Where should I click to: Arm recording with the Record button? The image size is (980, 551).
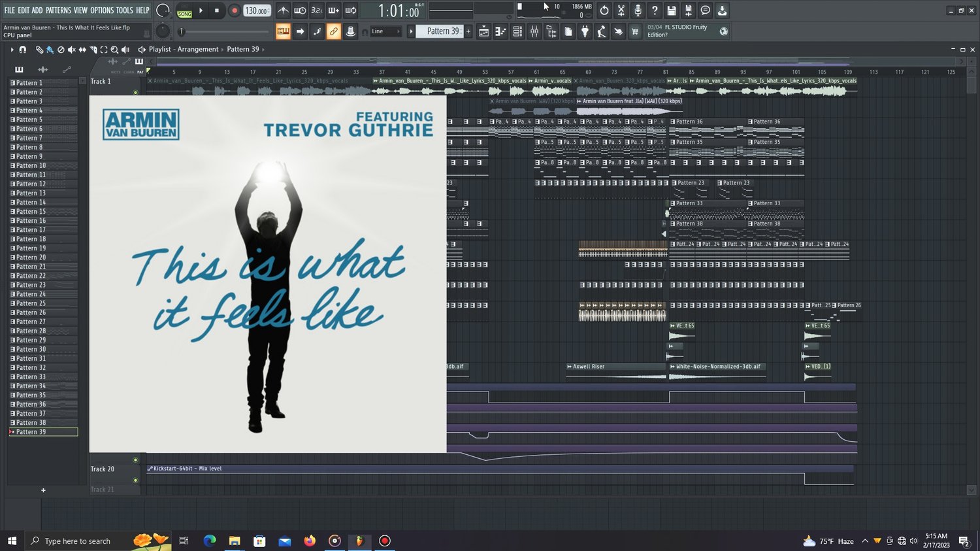click(234, 10)
